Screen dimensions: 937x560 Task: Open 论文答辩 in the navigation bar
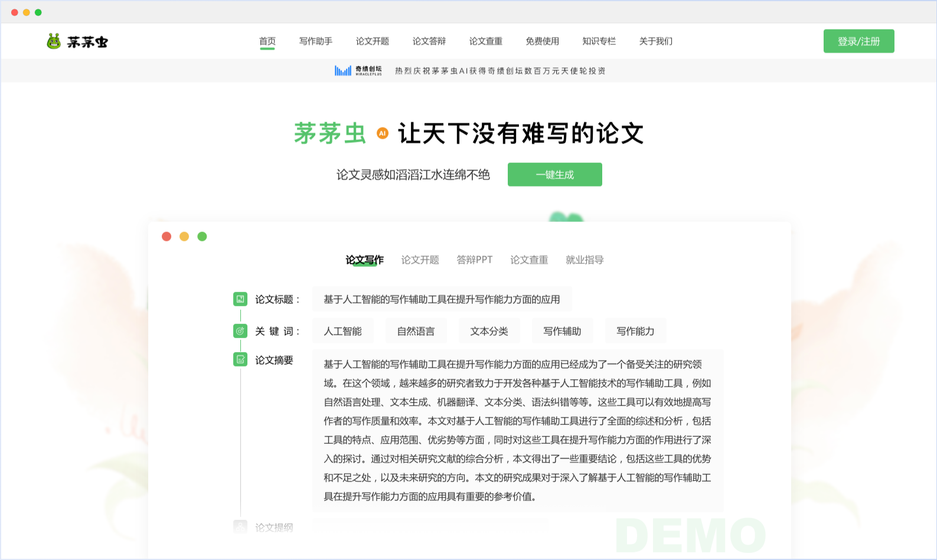tap(429, 41)
